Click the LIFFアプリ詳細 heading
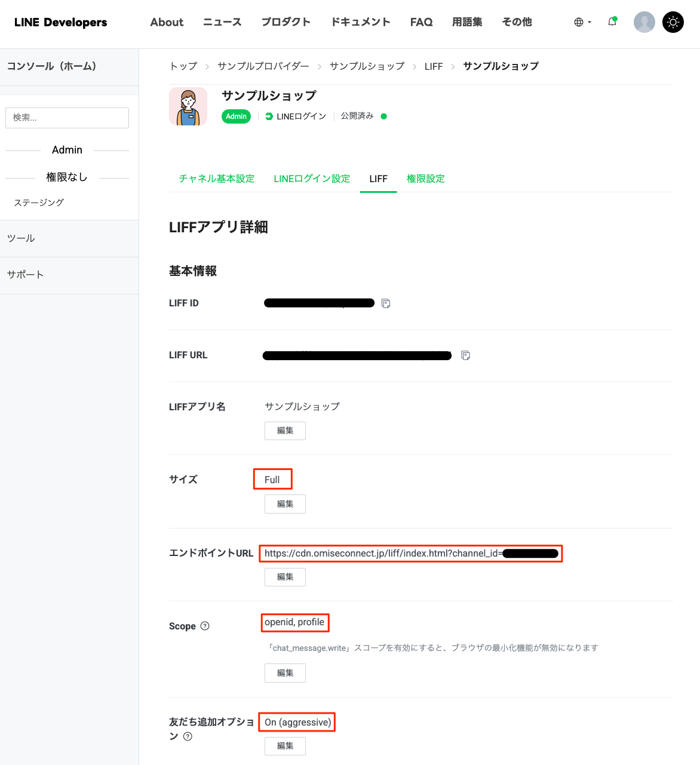This screenshot has width=700, height=765. (x=219, y=227)
